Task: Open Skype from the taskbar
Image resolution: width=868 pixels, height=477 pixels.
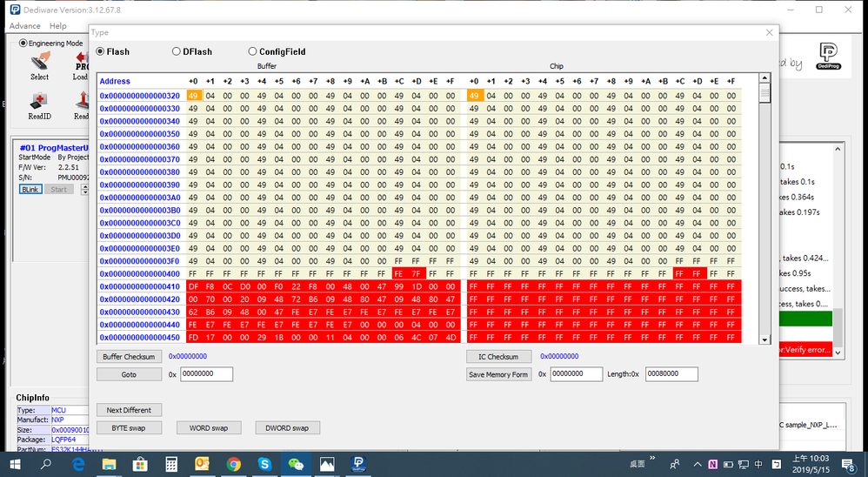Action: point(264,464)
